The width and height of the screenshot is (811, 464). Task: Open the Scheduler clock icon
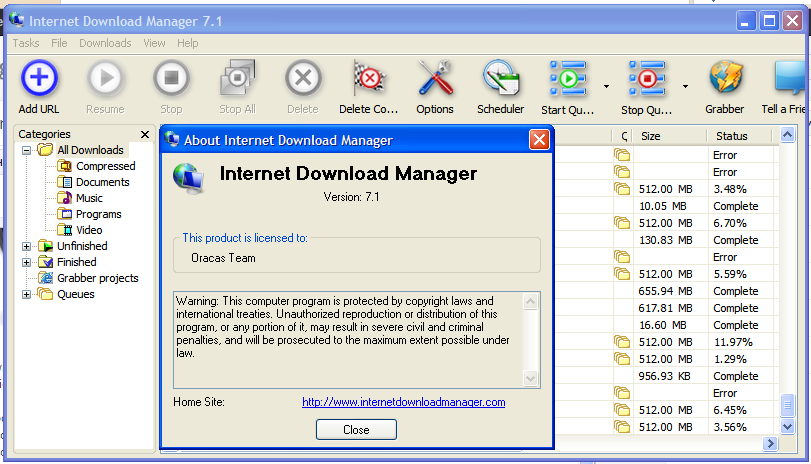tap(501, 78)
